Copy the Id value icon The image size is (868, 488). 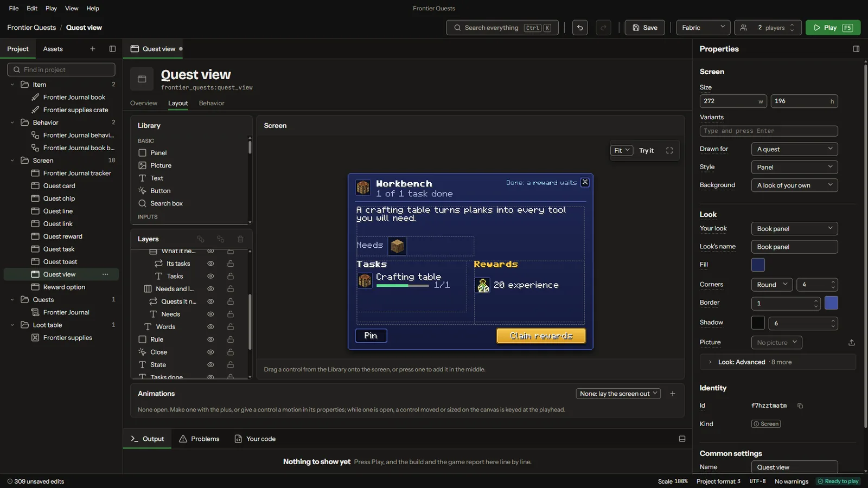tap(800, 406)
